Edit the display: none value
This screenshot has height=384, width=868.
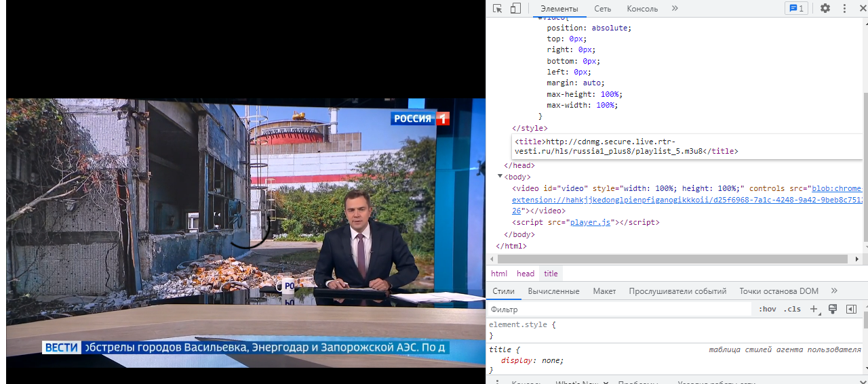pos(552,360)
